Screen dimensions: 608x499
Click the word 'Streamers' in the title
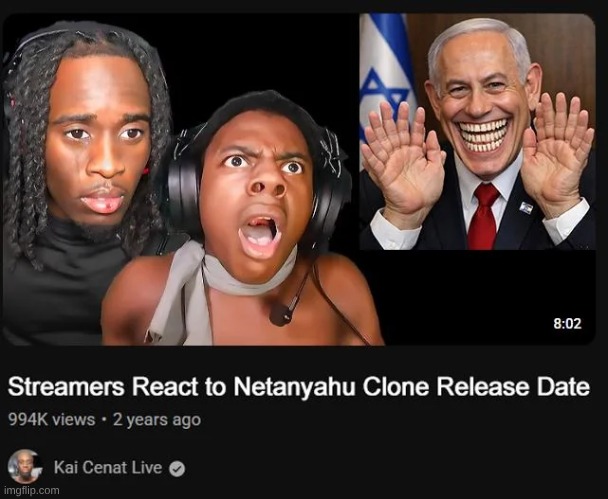[66, 387]
